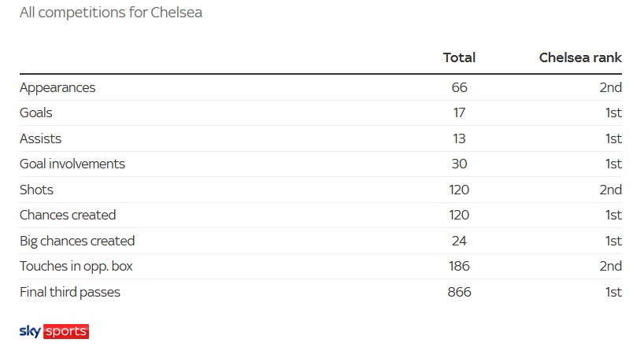
Task: Select the Assists row label
Action: pyautogui.click(x=40, y=138)
